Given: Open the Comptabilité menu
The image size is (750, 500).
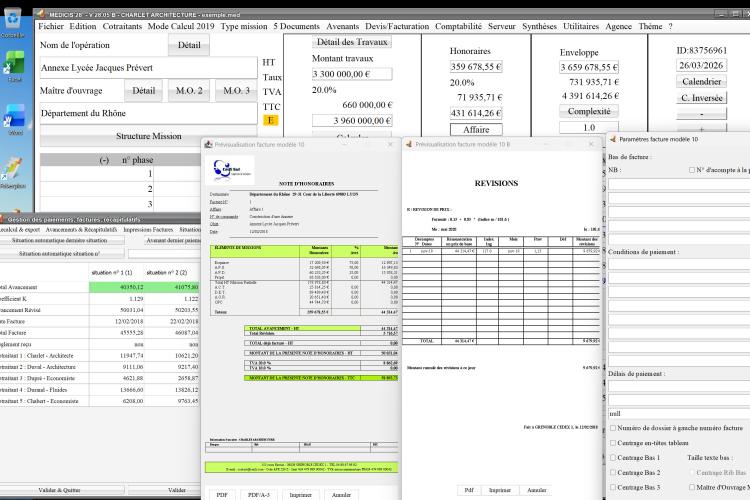Looking at the screenshot, I should click(x=458, y=26).
